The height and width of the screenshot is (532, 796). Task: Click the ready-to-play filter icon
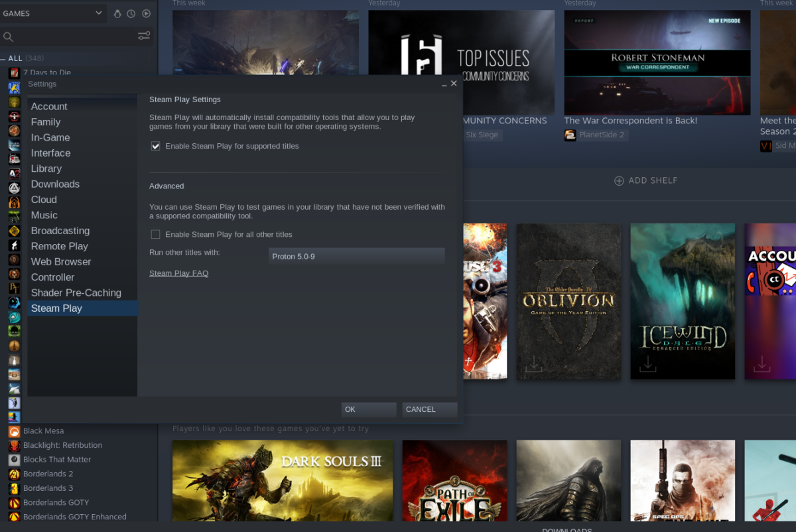pyautogui.click(x=146, y=13)
